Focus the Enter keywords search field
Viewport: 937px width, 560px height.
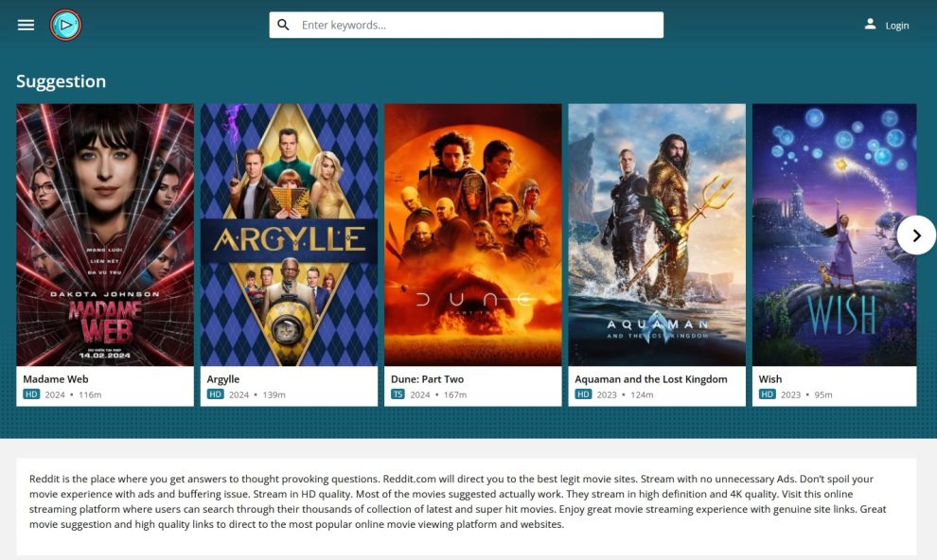point(466,26)
